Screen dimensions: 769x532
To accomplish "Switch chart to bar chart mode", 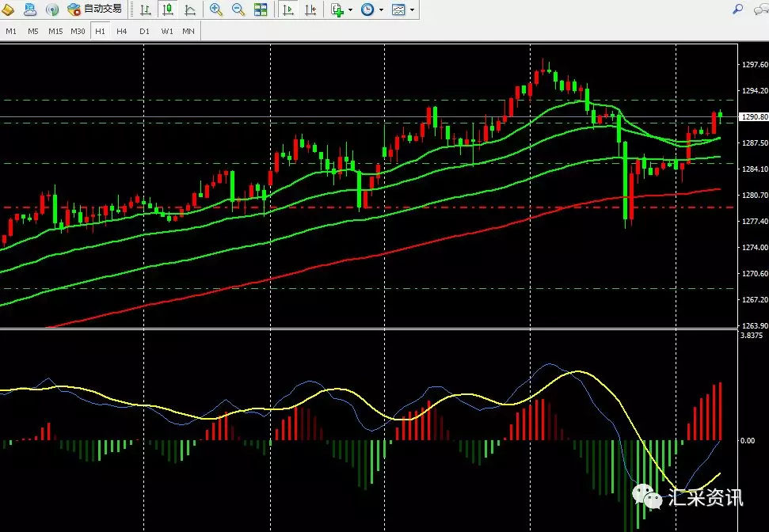I will (145, 9).
